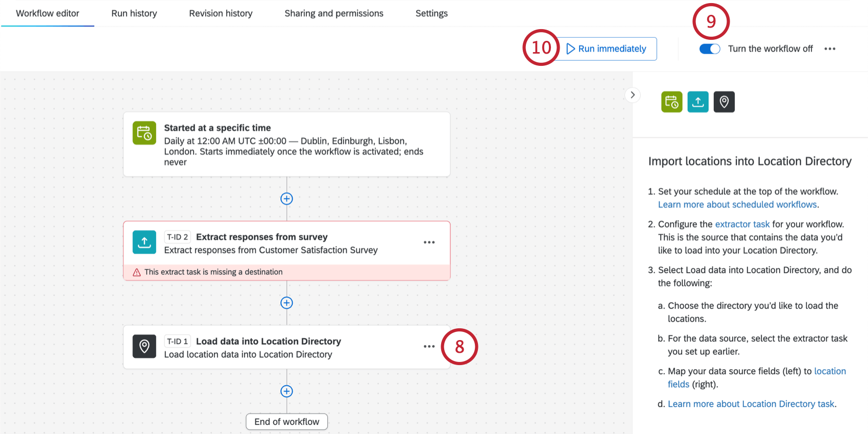Click the Daily at 12:00 AM schedule description
This screenshot has width=868, height=434.
(x=294, y=152)
